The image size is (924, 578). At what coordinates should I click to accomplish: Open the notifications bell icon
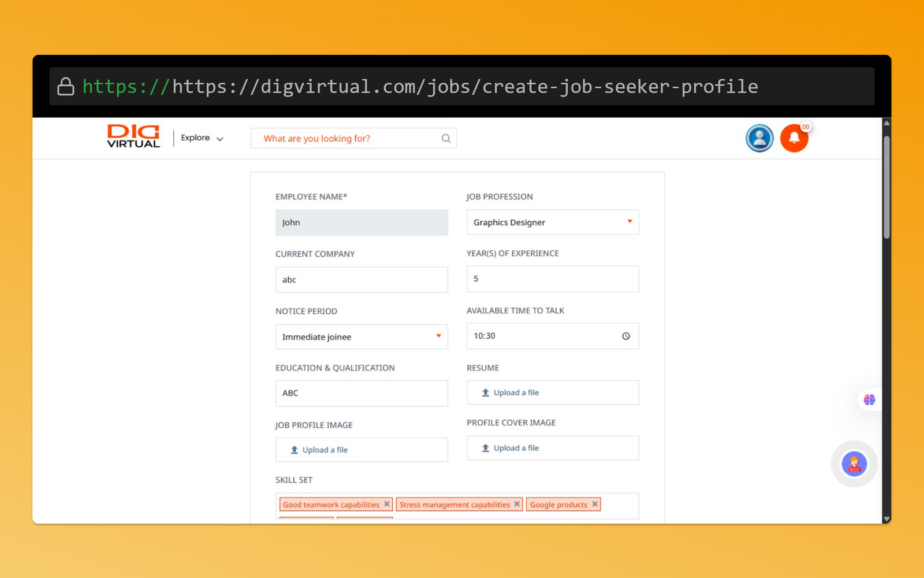[x=794, y=138]
